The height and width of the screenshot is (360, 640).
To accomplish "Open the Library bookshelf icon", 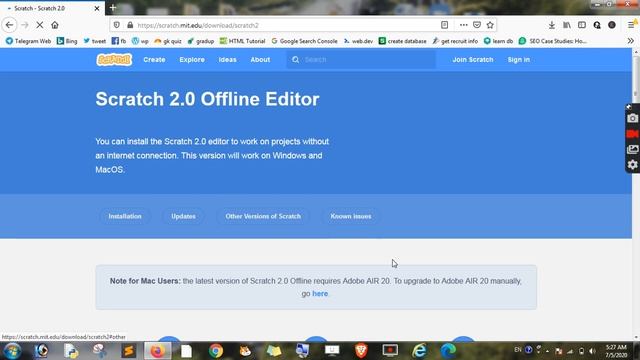I will [567, 25].
